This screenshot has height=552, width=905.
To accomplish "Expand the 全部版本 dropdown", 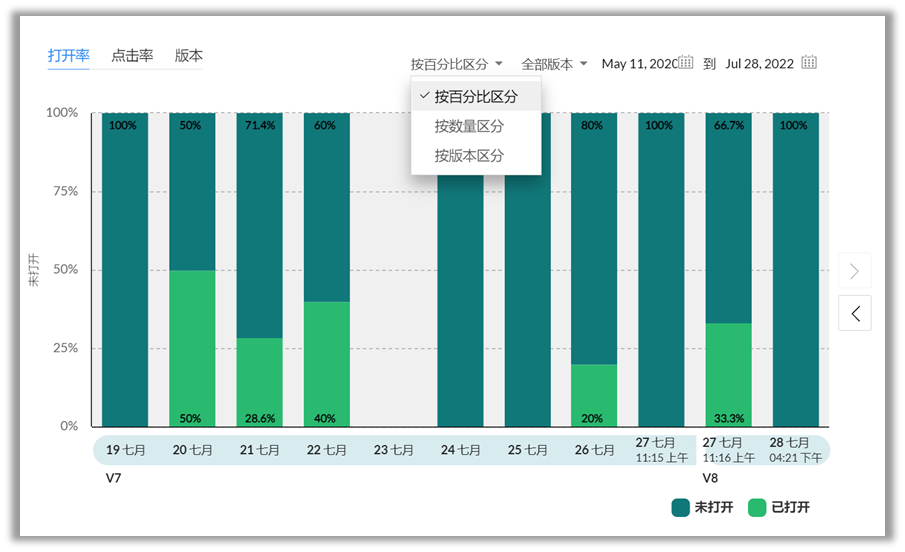I will tap(554, 64).
